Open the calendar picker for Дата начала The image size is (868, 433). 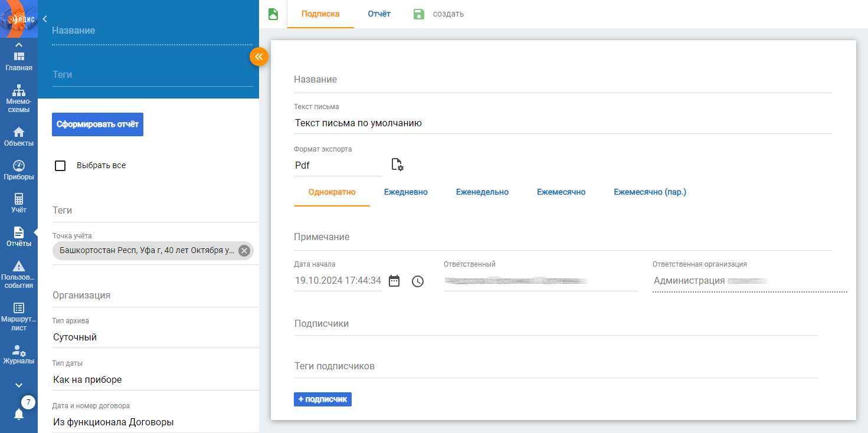click(x=394, y=281)
